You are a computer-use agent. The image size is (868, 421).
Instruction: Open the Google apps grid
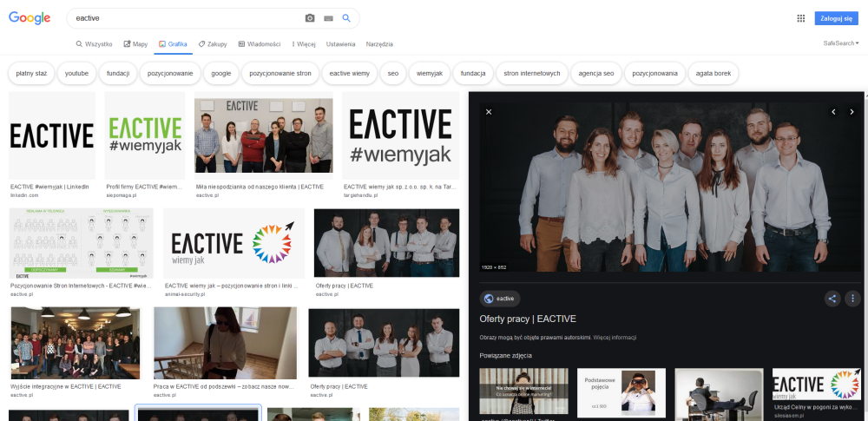(800, 18)
